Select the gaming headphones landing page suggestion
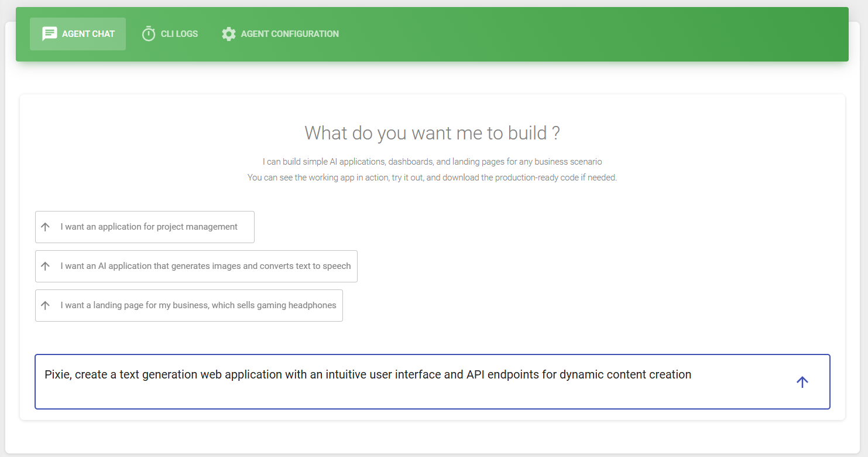868x457 pixels. pos(198,305)
